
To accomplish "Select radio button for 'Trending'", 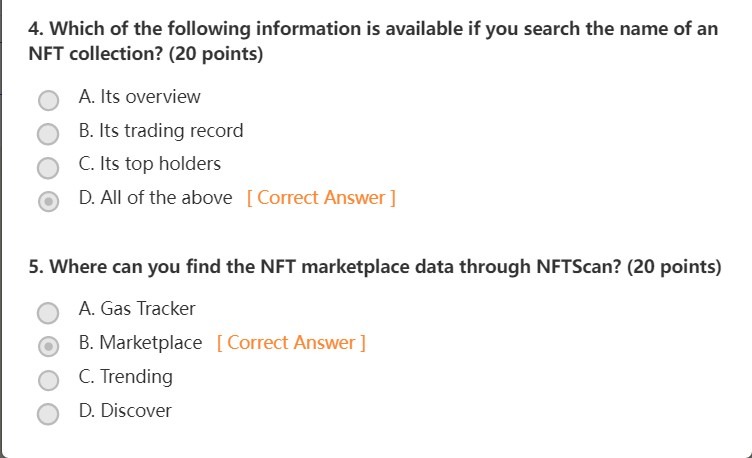I will pyautogui.click(x=48, y=379).
